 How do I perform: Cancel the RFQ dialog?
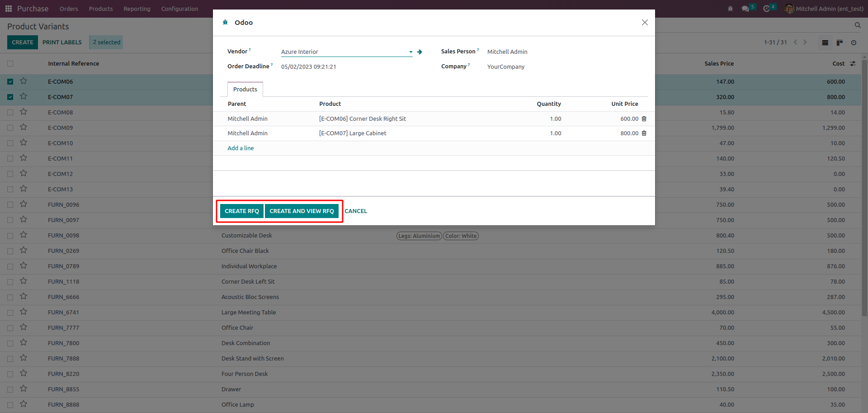(x=356, y=211)
